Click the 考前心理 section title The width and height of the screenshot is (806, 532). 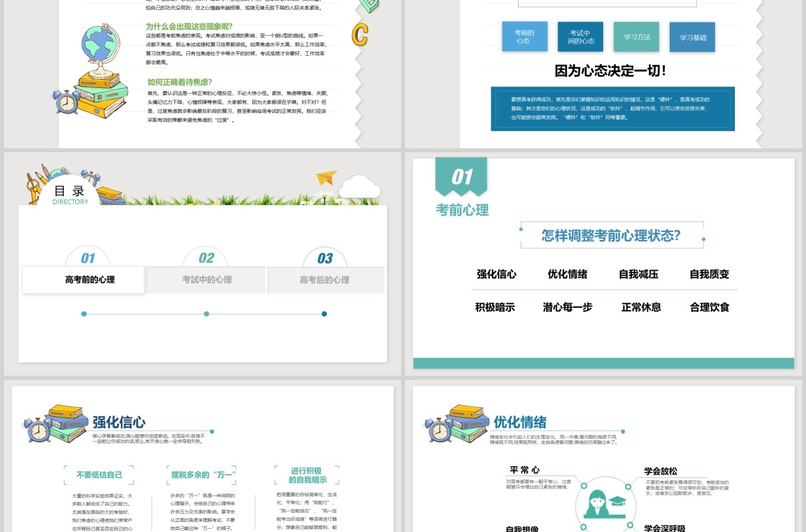[x=462, y=210]
